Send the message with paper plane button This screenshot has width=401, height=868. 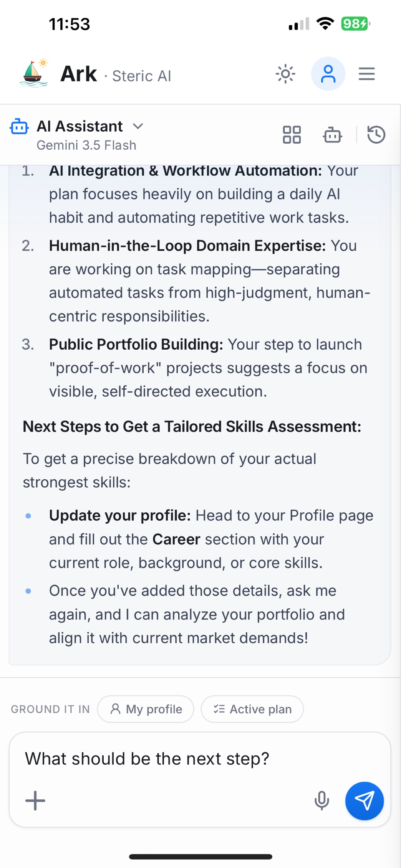364,801
